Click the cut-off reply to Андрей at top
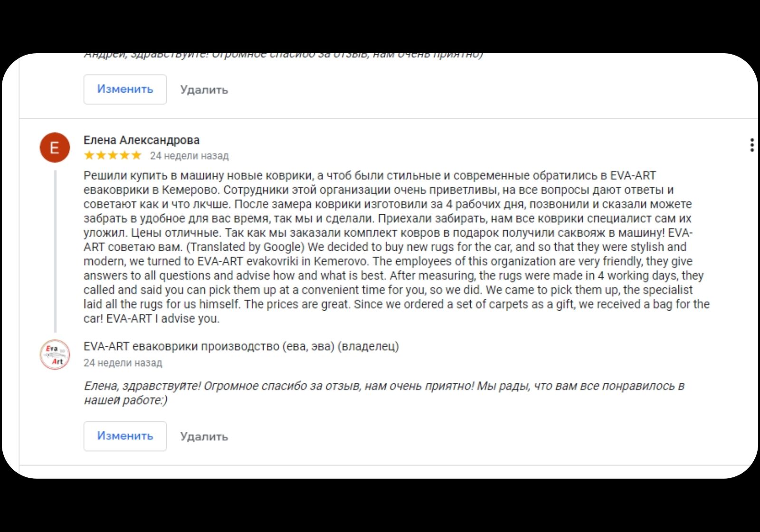 283,56
